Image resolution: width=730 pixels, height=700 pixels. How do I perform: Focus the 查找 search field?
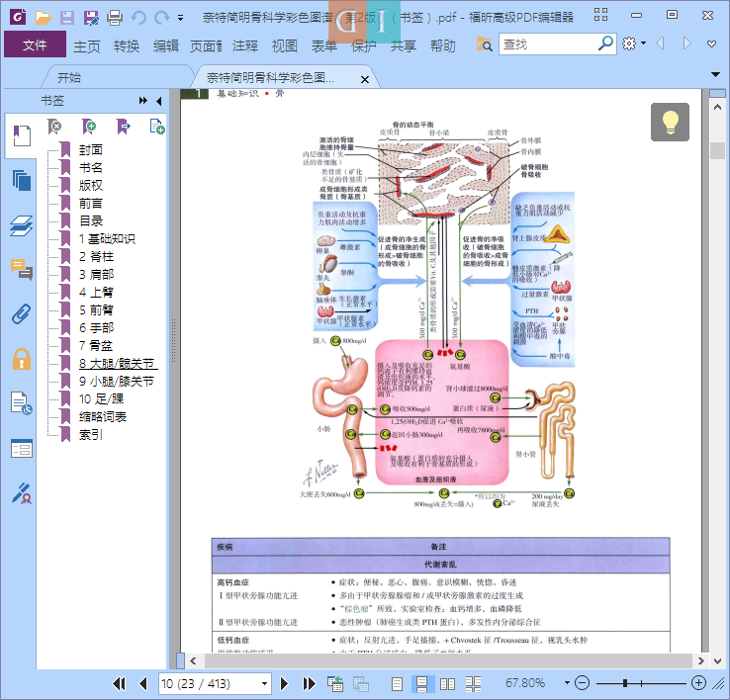[x=547, y=44]
